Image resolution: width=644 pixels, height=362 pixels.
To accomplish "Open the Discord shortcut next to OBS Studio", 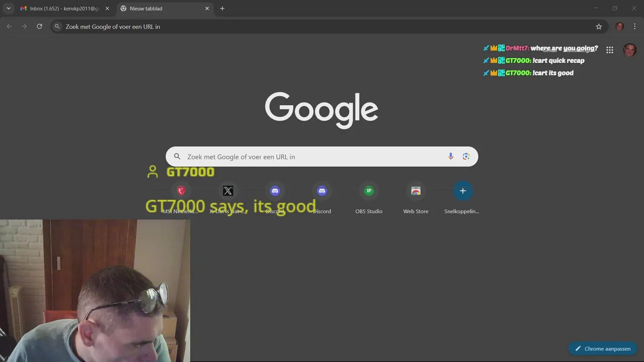I will coord(322,198).
